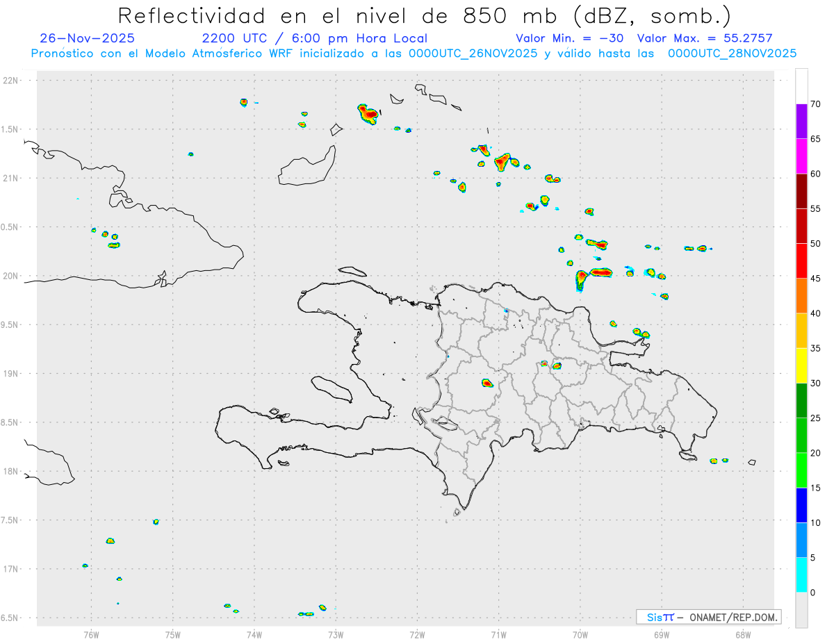Click the '69W' longitude label
The height and width of the screenshot is (644, 834).
click(x=662, y=634)
